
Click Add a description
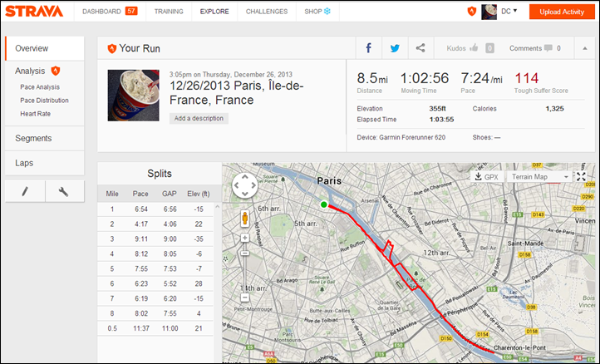click(x=199, y=118)
